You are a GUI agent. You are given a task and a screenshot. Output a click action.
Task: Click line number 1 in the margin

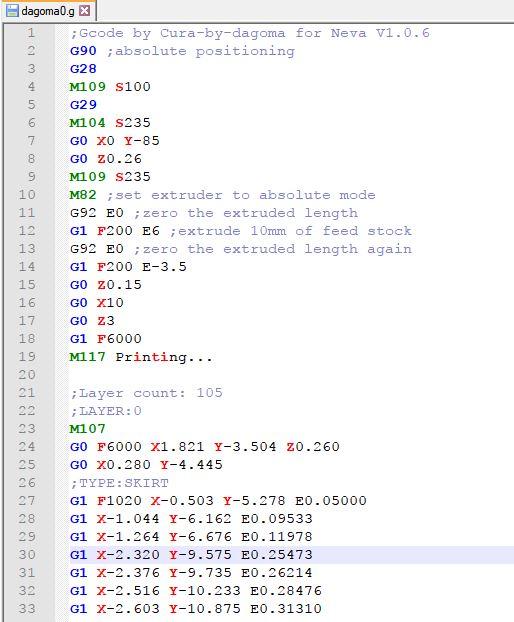click(x=31, y=33)
